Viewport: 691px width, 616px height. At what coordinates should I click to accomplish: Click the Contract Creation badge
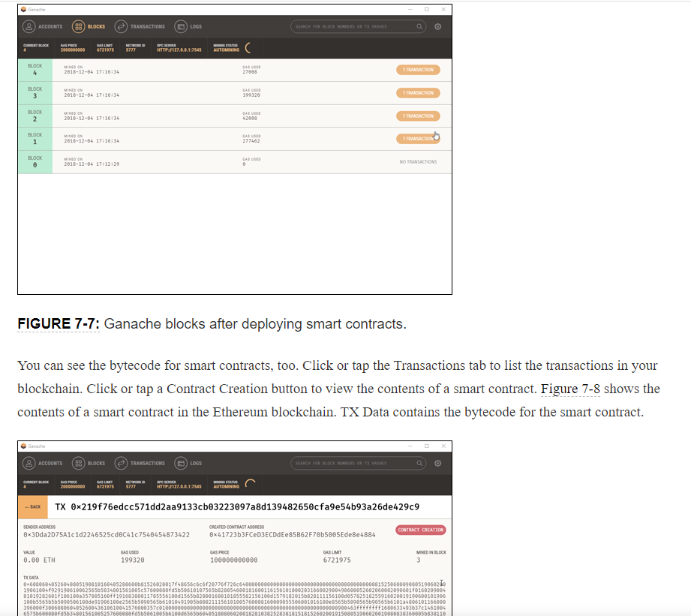[420, 530]
